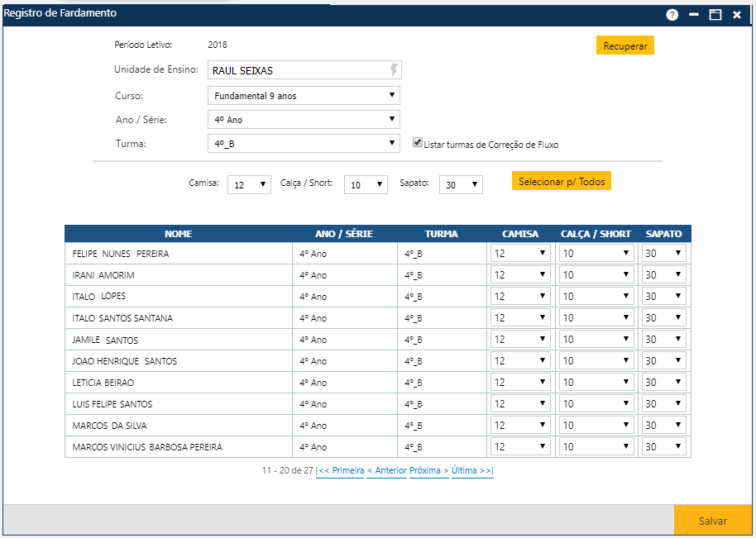The height and width of the screenshot is (538, 756).
Task: Click the Unidade de Ensino input field
Action: pyautogui.click(x=298, y=71)
